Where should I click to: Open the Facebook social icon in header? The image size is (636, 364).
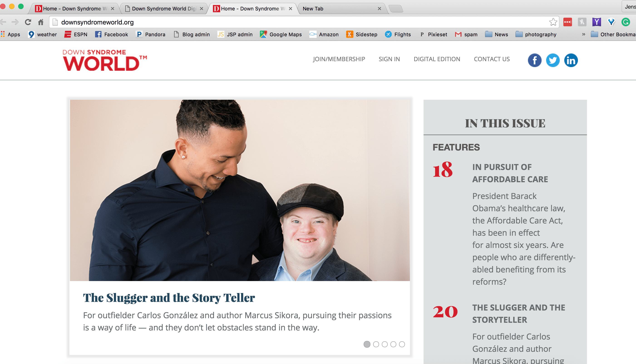(534, 60)
